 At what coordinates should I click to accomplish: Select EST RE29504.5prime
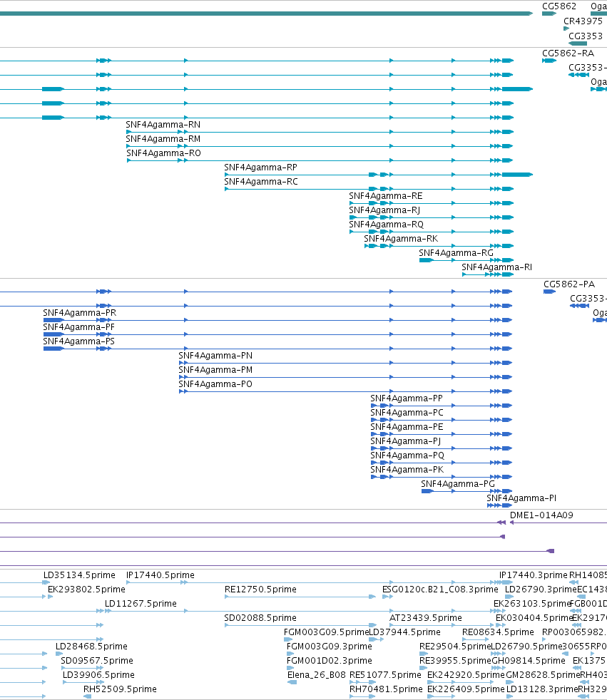point(455,647)
